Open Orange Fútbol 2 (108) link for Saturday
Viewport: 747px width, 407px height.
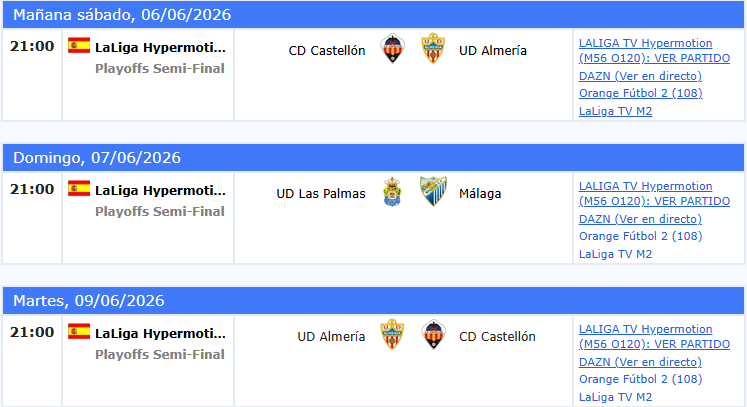pyautogui.click(x=640, y=93)
